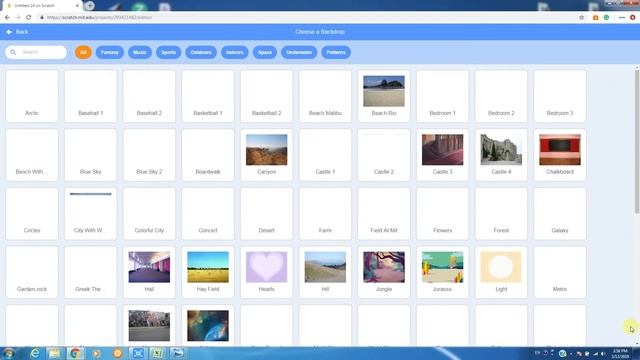This screenshot has height=360, width=640.
Task: Filter backdrops by Music
Action: tap(140, 52)
